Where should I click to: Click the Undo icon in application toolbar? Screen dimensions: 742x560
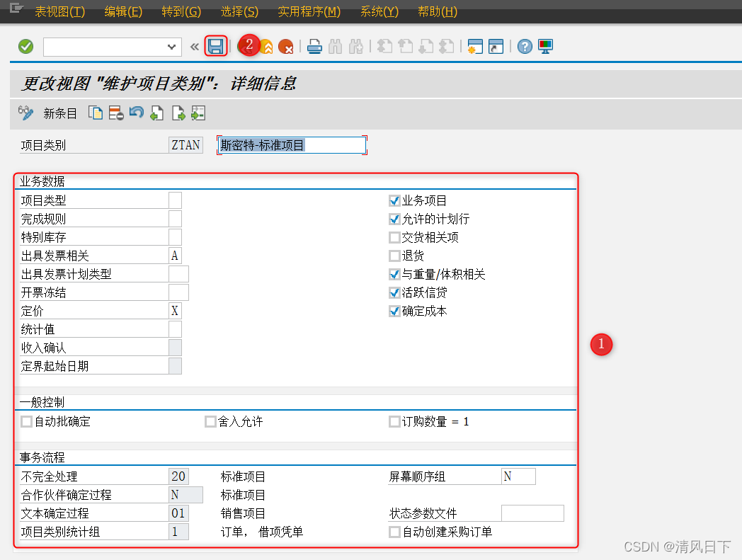pyautogui.click(x=136, y=113)
